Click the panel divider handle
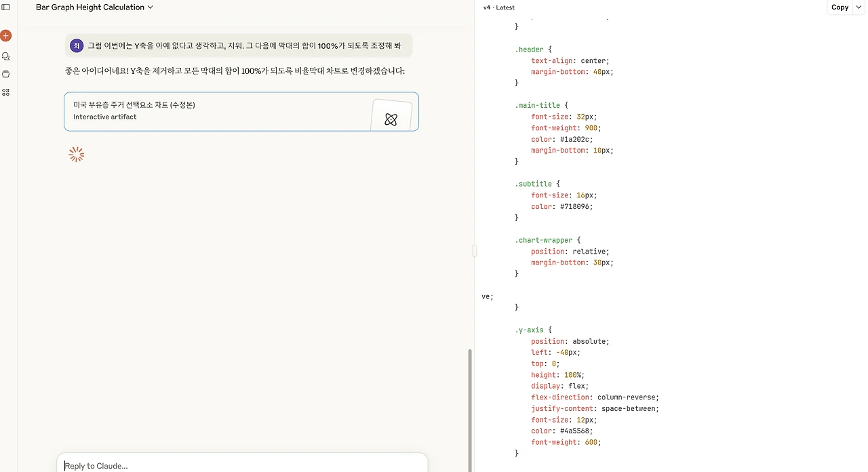 point(474,251)
